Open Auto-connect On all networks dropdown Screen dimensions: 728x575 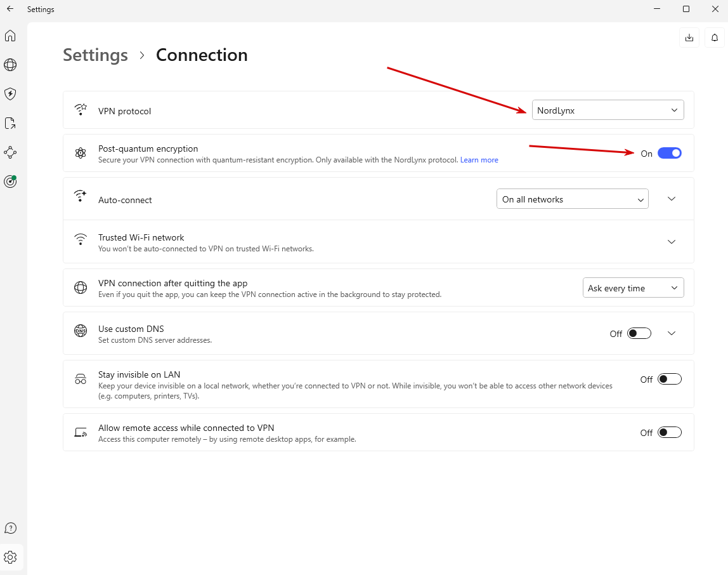point(573,199)
